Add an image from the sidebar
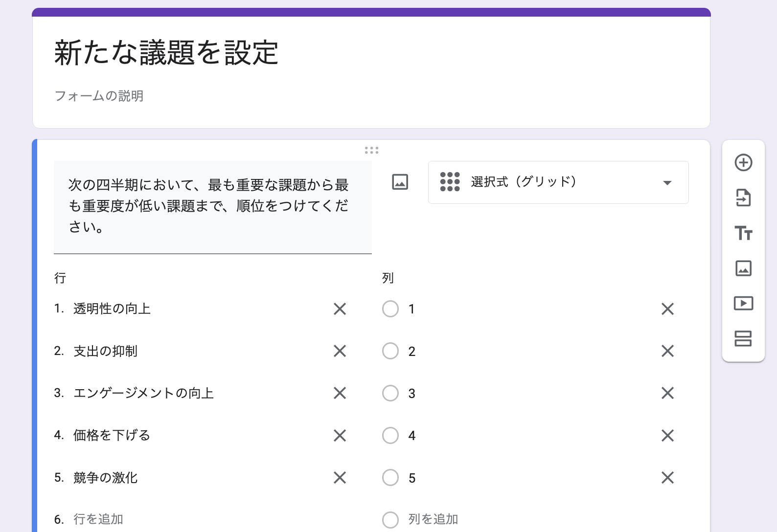Viewport: 777px width, 532px height. coord(743,268)
